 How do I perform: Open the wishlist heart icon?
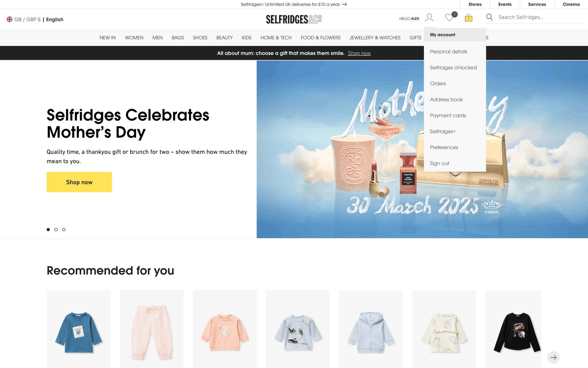(x=449, y=17)
